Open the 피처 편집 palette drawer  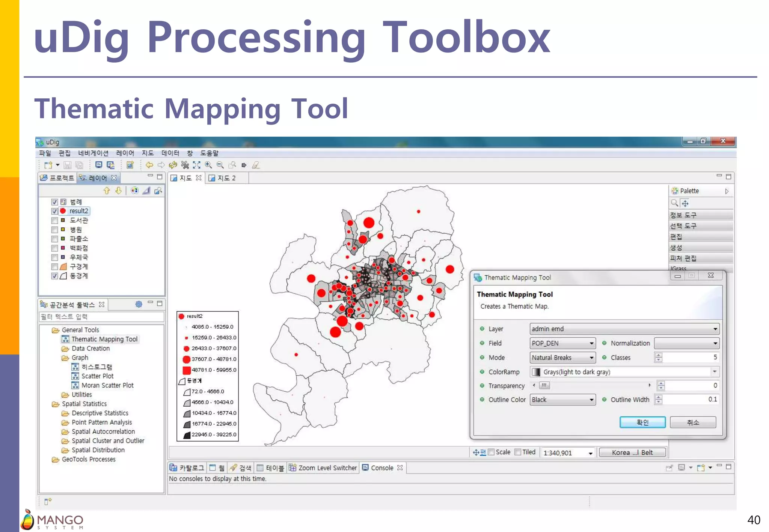tap(701, 258)
